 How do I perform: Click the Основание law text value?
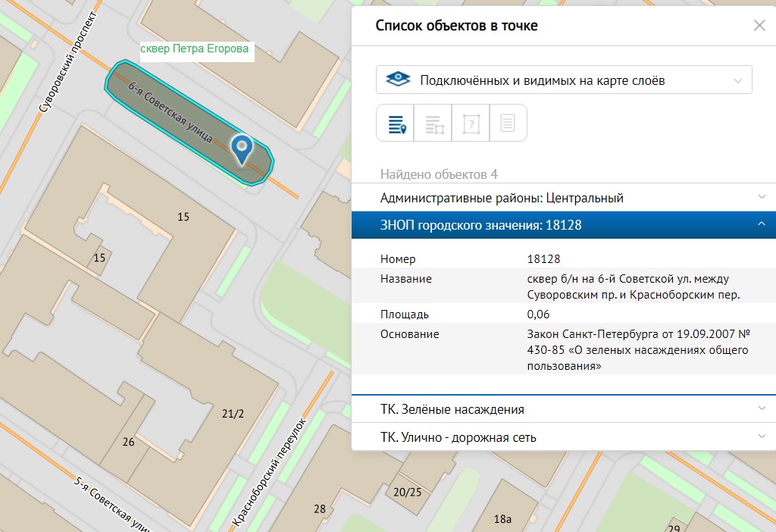(637, 349)
